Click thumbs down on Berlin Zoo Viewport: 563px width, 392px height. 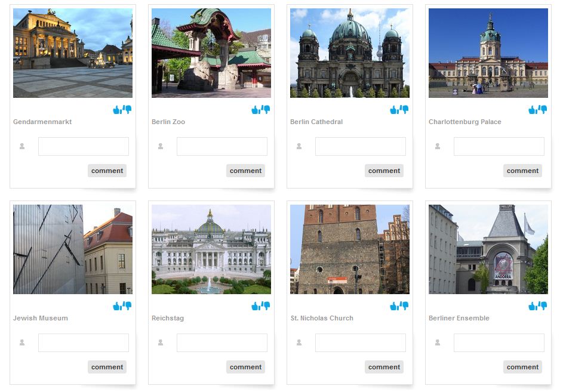266,110
